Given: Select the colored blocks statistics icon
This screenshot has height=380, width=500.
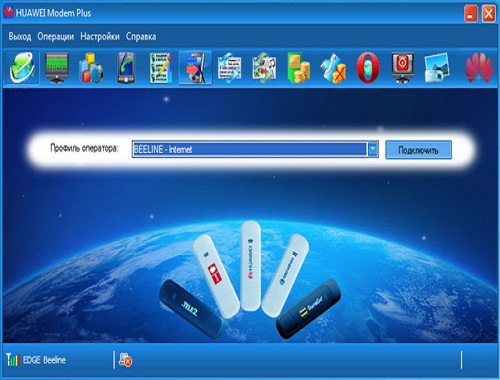Looking at the screenshot, I should 91,68.
